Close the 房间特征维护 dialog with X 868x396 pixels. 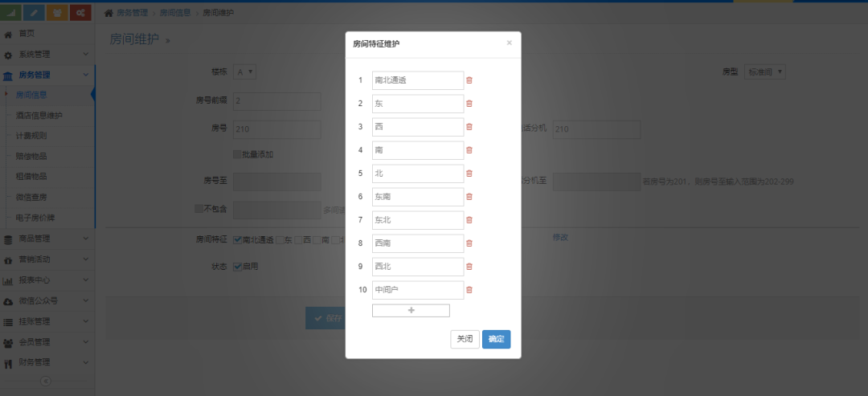(510, 43)
